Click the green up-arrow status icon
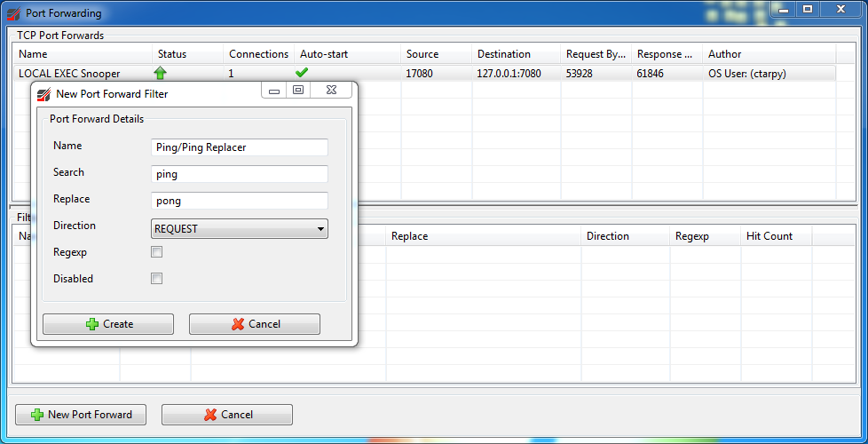This screenshot has width=868, height=444. point(160,74)
